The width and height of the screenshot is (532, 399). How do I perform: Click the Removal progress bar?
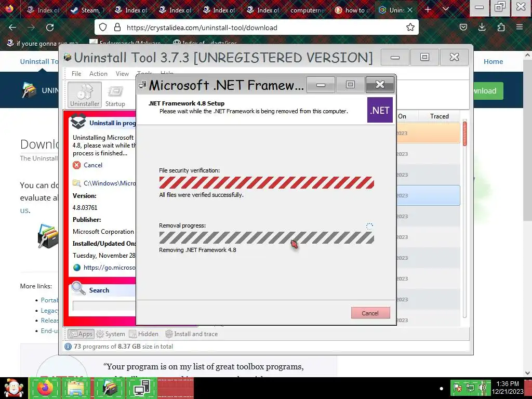coord(267,237)
